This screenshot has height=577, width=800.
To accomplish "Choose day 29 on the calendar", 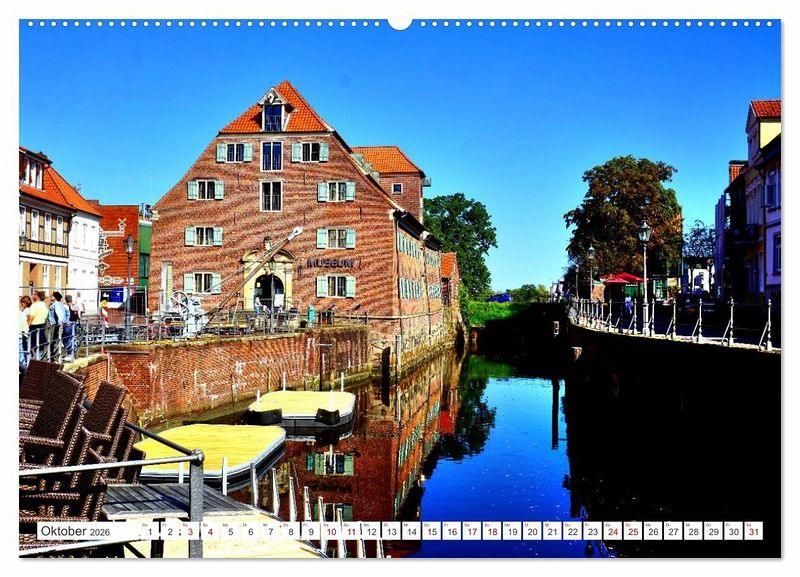I will tap(713, 531).
